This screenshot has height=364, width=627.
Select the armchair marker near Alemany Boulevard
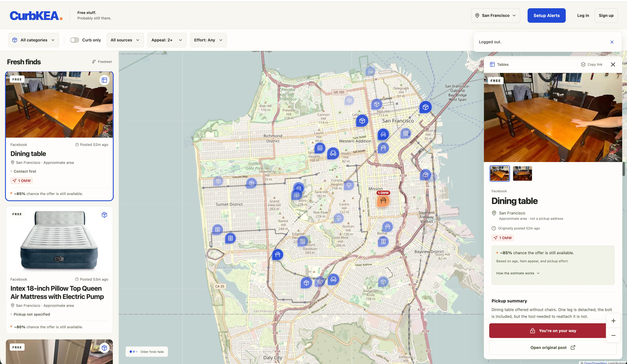[333, 280]
